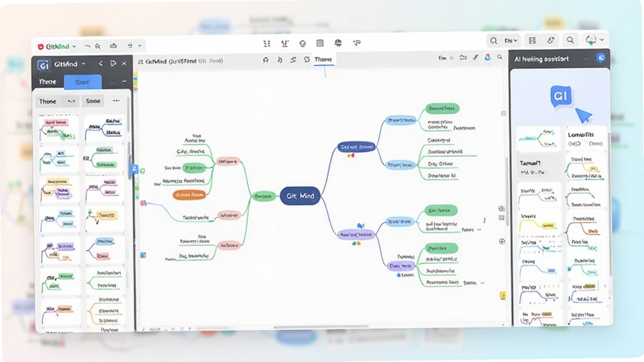
Task: Click the layout grid icon in top right
Action: pyautogui.click(x=532, y=40)
